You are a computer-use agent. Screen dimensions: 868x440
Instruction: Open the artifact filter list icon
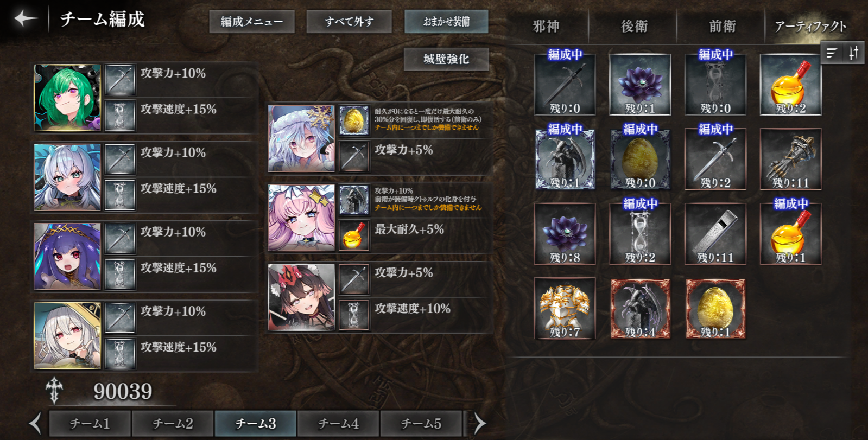tap(831, 53)
